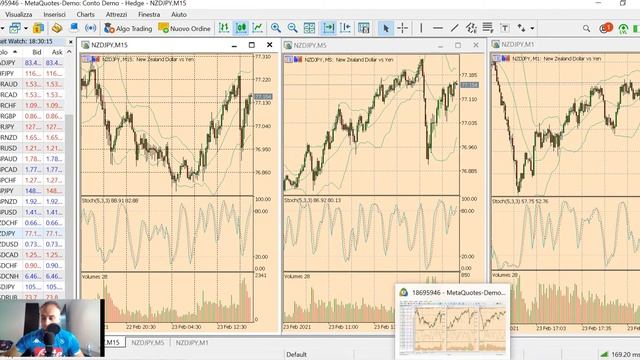Switch chart to line chart mode
Image resolution: width=640 pixels, height=360 pixels.
pyautogui.click(x=258, y=28)
